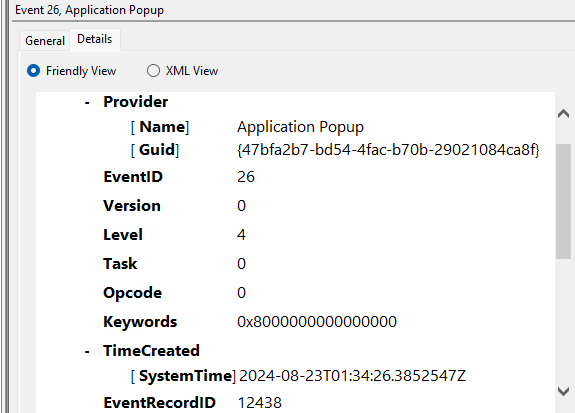Select the Opcode value 0

pyautogui.click(x=241, y=293)
